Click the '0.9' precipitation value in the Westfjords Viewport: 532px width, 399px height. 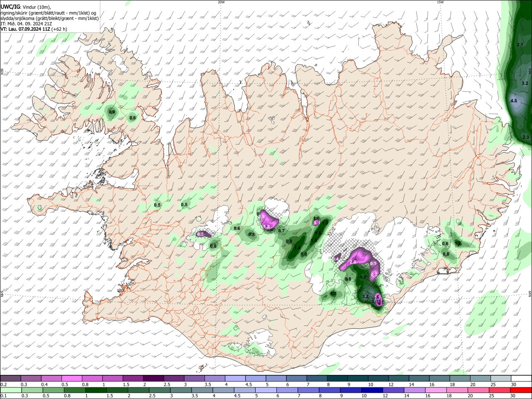click(x=112, y=112)
